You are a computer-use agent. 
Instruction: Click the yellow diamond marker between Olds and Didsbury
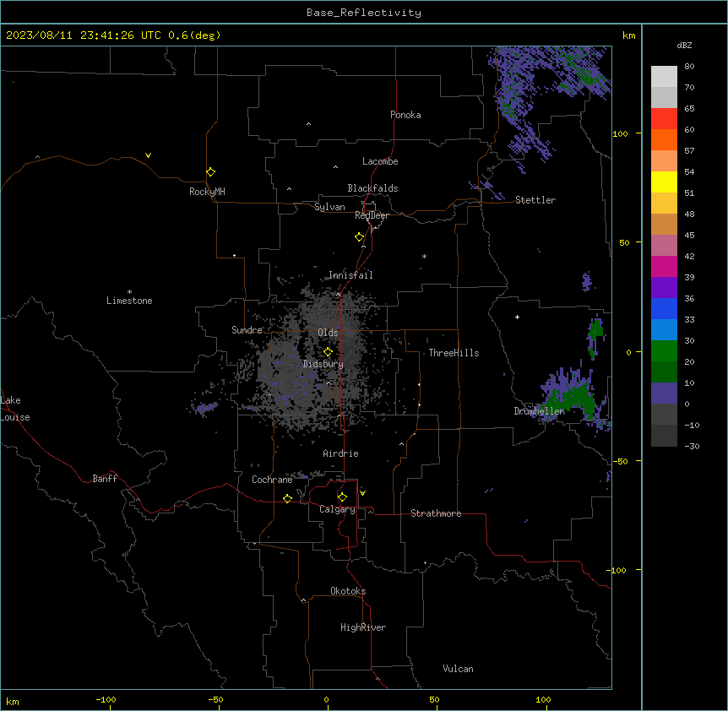[x=328, y=351]
